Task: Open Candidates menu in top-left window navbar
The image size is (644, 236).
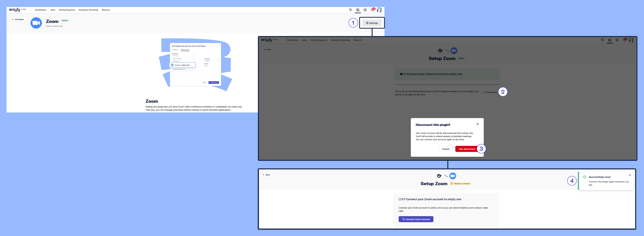Action: click(40, 10)
